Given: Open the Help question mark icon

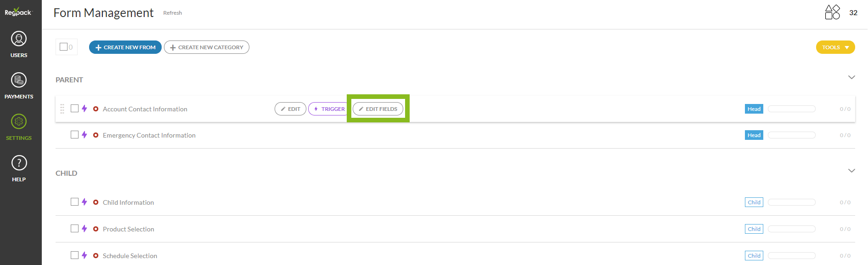Looking at the screenshot, I should [19, 163].
